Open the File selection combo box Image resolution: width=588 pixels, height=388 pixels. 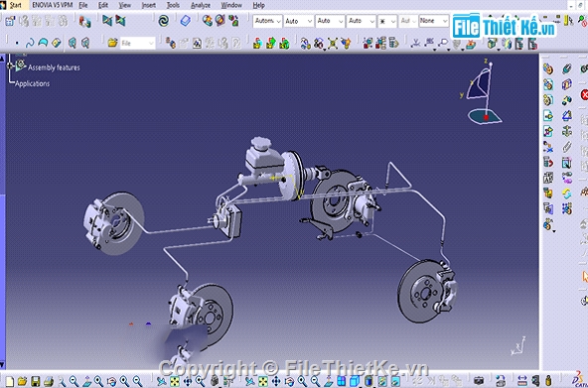pyautogui.click(x=138, y=43)
